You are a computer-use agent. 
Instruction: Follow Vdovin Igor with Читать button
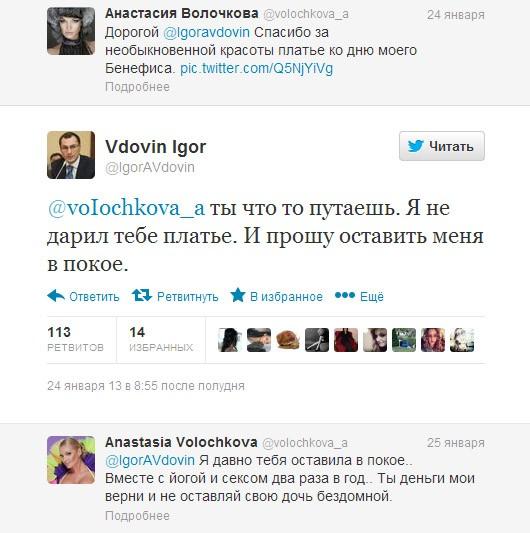(x=442, y=146)
